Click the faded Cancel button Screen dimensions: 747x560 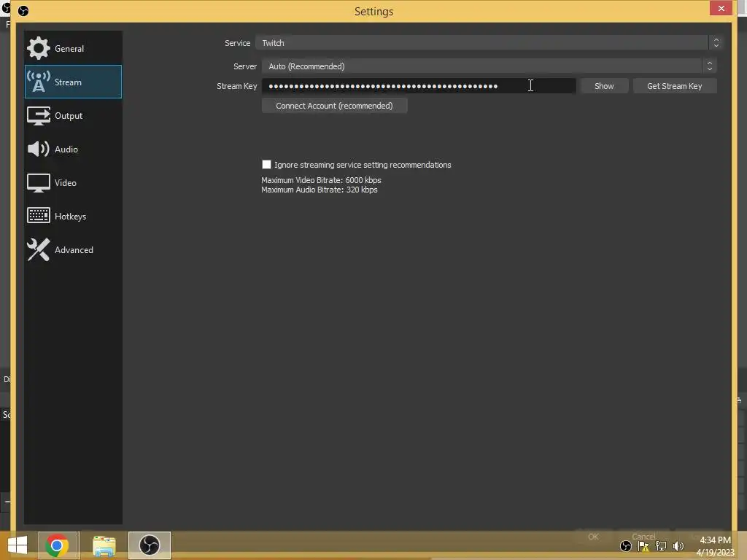(x=643, y=537)
